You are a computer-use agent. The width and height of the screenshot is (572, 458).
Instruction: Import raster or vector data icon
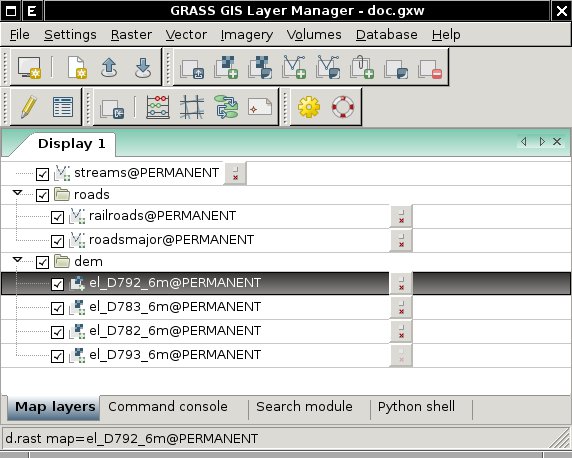point(112,108)
